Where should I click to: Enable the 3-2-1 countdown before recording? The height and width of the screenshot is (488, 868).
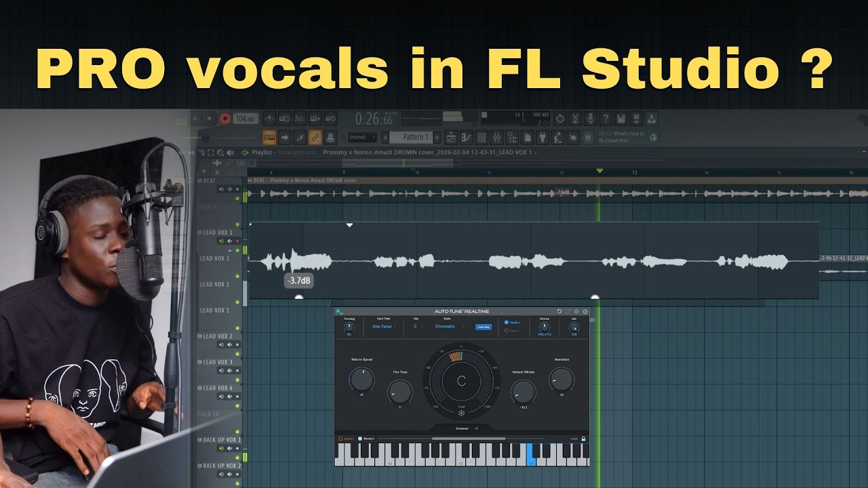pyautogui.click(x=300, y=118)
